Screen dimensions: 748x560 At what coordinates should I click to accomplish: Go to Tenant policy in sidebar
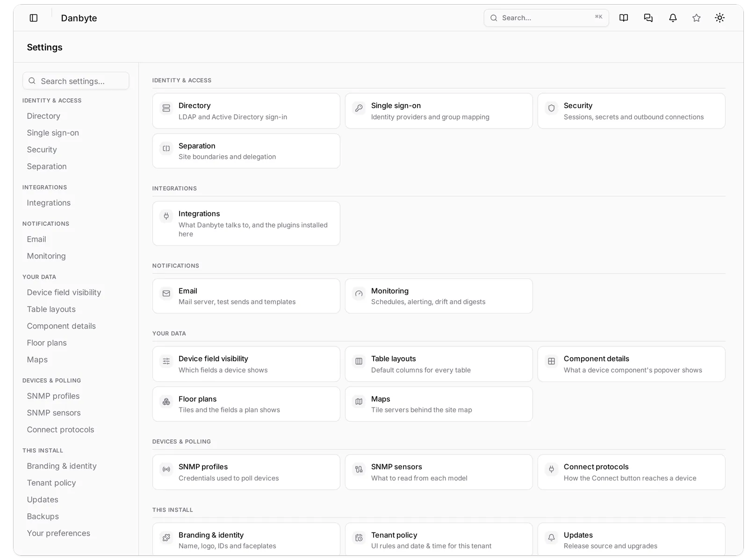pyautogui.click(x=51, y=483)
